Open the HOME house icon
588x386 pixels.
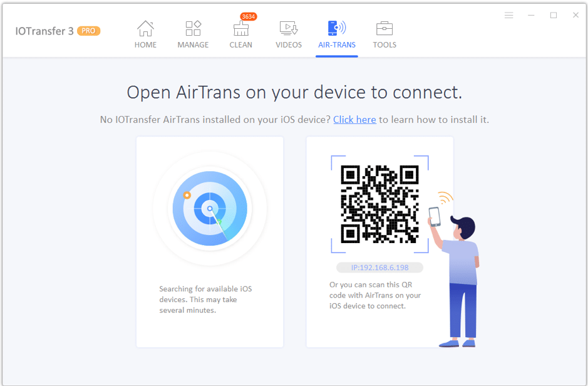(145, 28)
